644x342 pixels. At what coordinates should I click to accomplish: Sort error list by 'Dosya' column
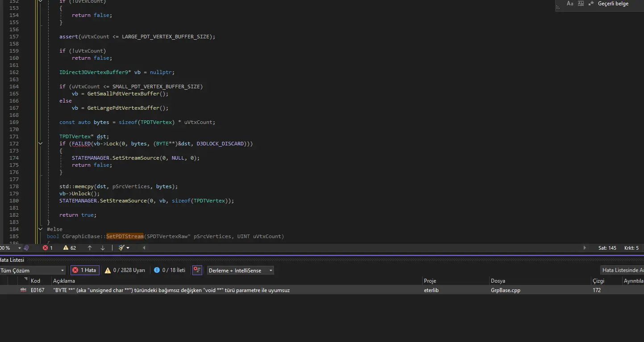coord(498,281)
